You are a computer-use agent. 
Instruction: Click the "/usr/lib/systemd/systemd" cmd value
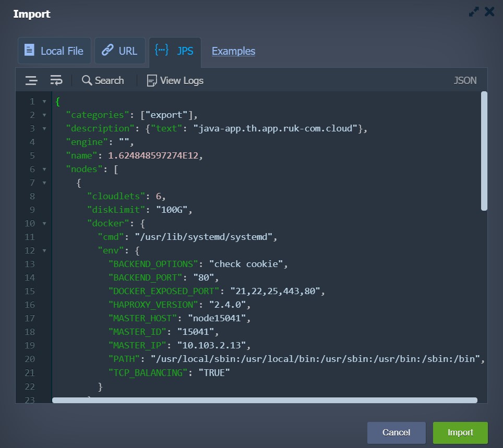pos(203,237)
